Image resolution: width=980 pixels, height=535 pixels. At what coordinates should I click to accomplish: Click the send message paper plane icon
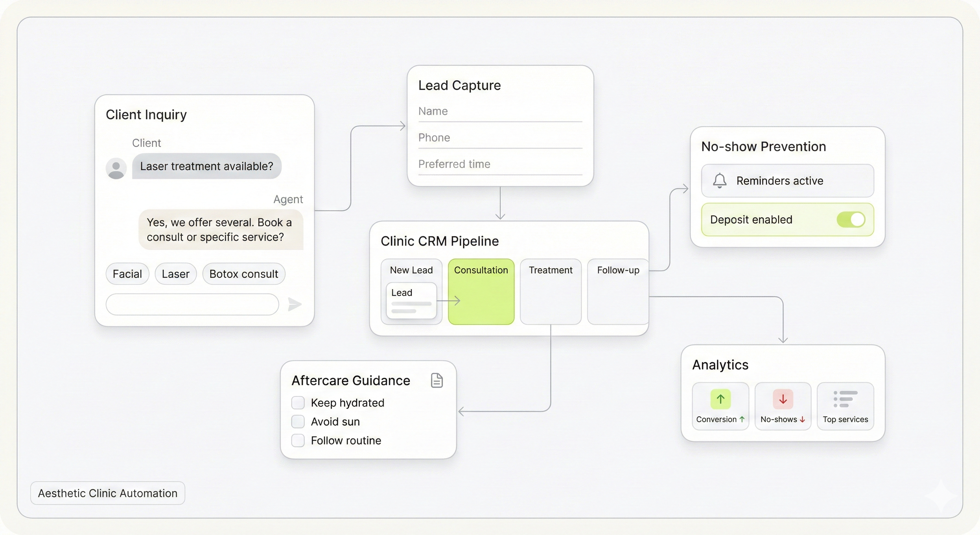click(x=294, y=304)
